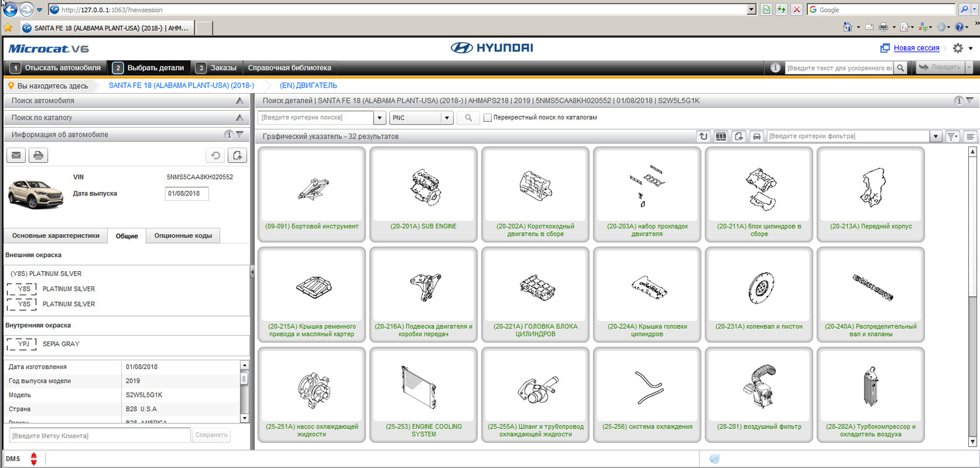Open the Опционные коды tab

coord(183,236)
